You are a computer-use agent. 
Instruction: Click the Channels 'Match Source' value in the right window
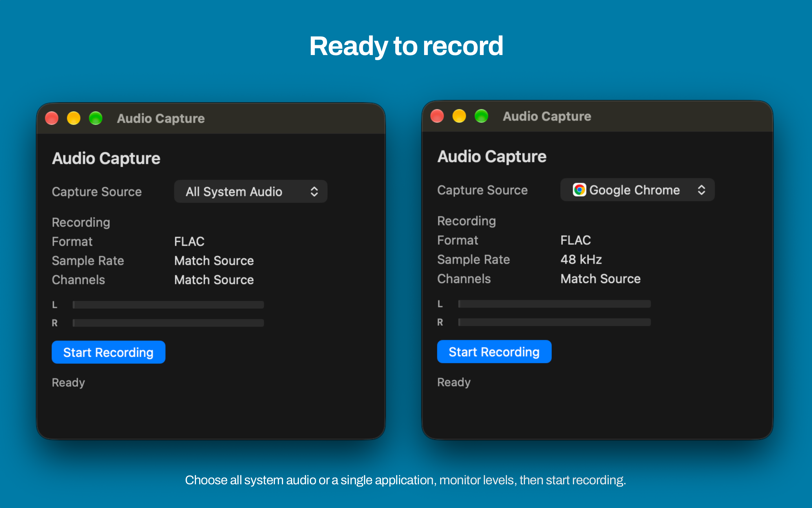(x=601, y=279)
